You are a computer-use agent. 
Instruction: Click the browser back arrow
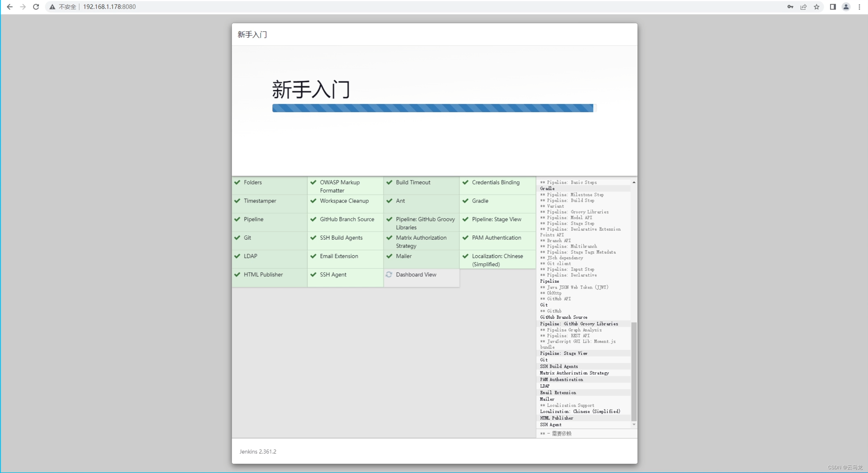tap(10, 7)
